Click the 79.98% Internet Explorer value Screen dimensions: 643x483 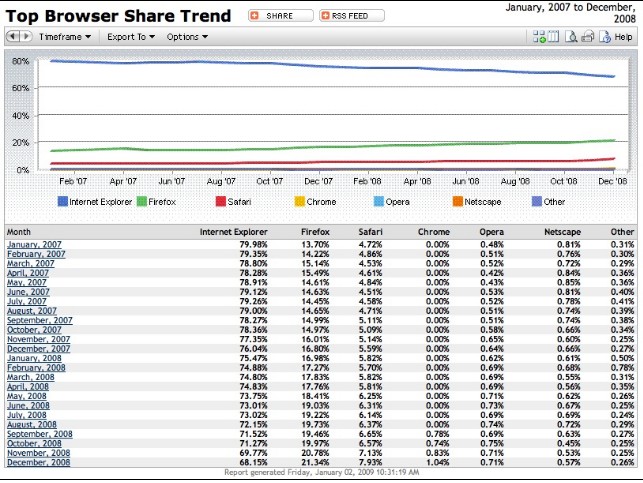pos(253,244)
